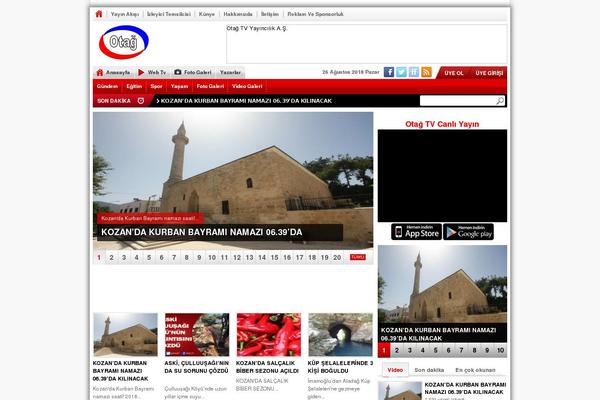Click the search magnifier icon
This screenshot has width=600, height=400.
pyautogui.click(x=500, y=101)
